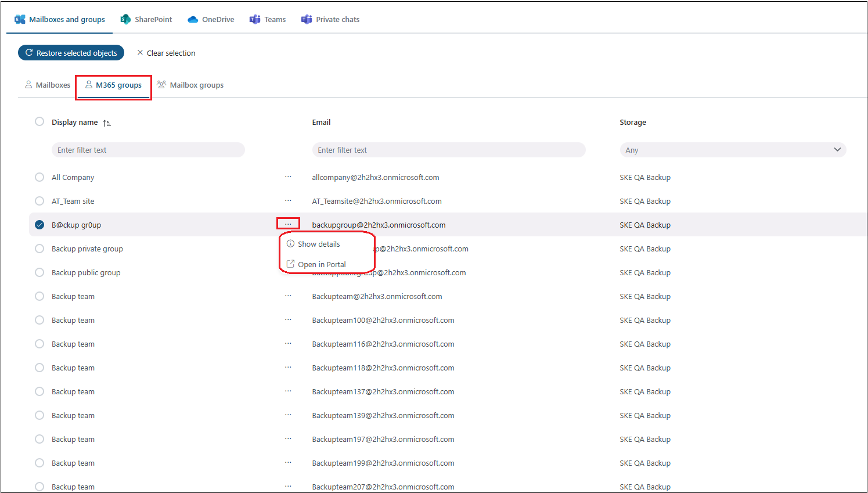The image size is (868, 493).
Task: Click Restore selected objects button
Action: (71, 53)
